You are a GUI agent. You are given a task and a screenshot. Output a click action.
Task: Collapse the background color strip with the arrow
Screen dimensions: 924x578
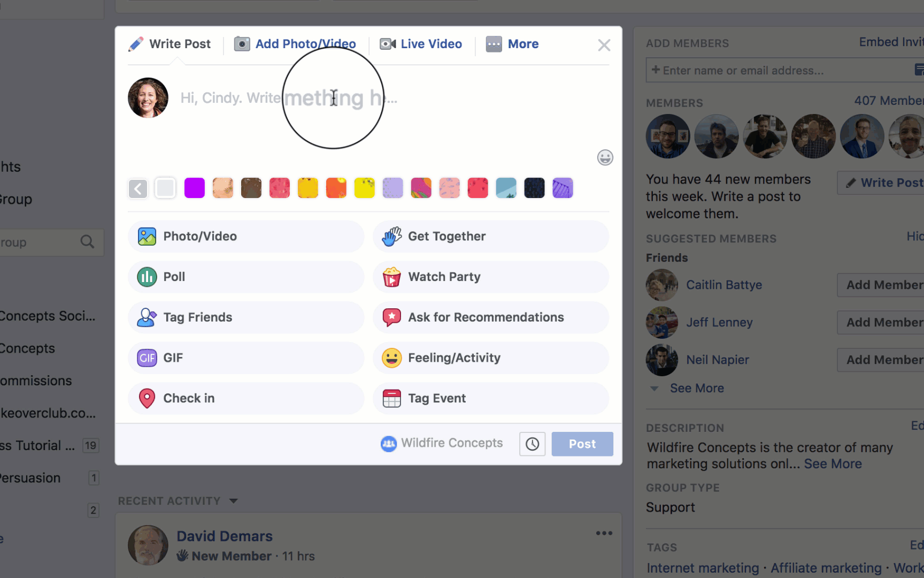coord(138,188)
